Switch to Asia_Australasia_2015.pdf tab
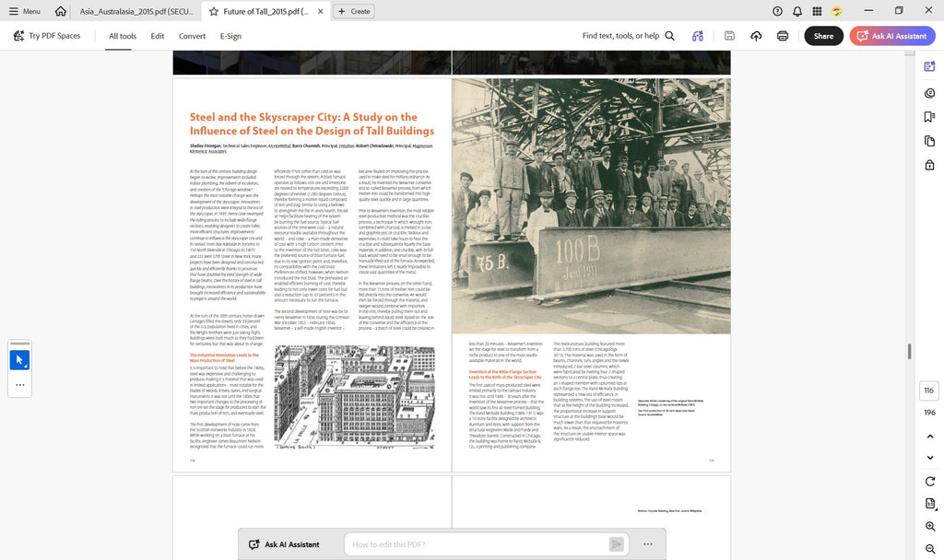 (136, 11)
